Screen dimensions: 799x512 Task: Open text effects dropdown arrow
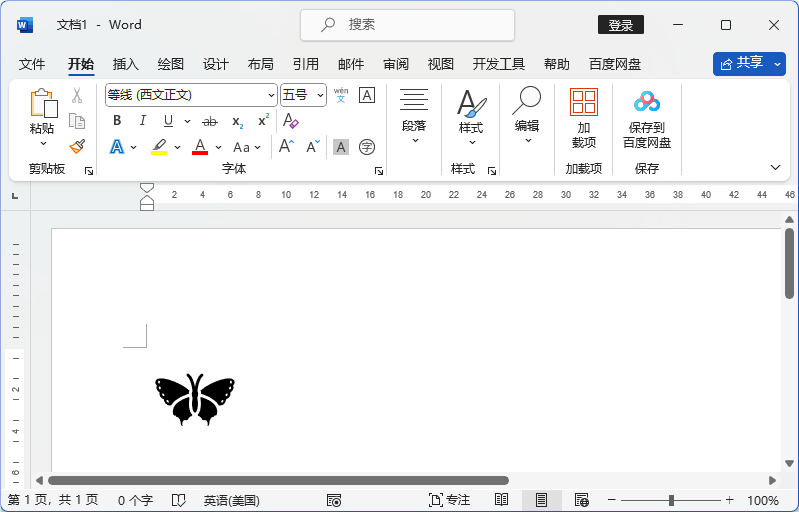[x=134, y=147]
